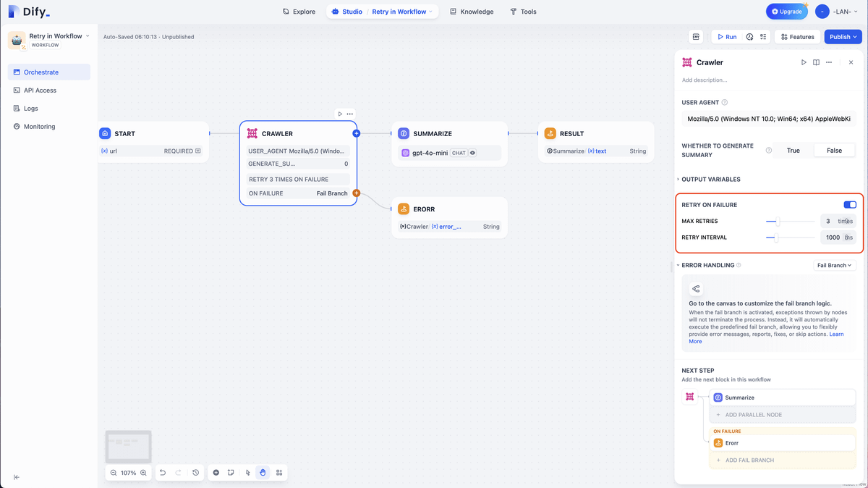Viewport: 868px width, 488px height.
Task: Click orange fail branch plus handle
Action: click(x=357, y=193)
